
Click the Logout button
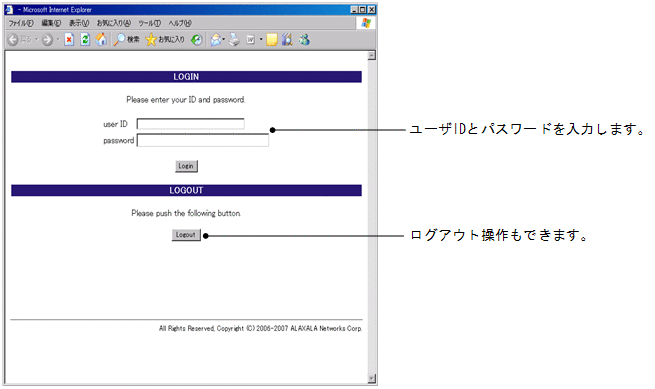point(186,235)
